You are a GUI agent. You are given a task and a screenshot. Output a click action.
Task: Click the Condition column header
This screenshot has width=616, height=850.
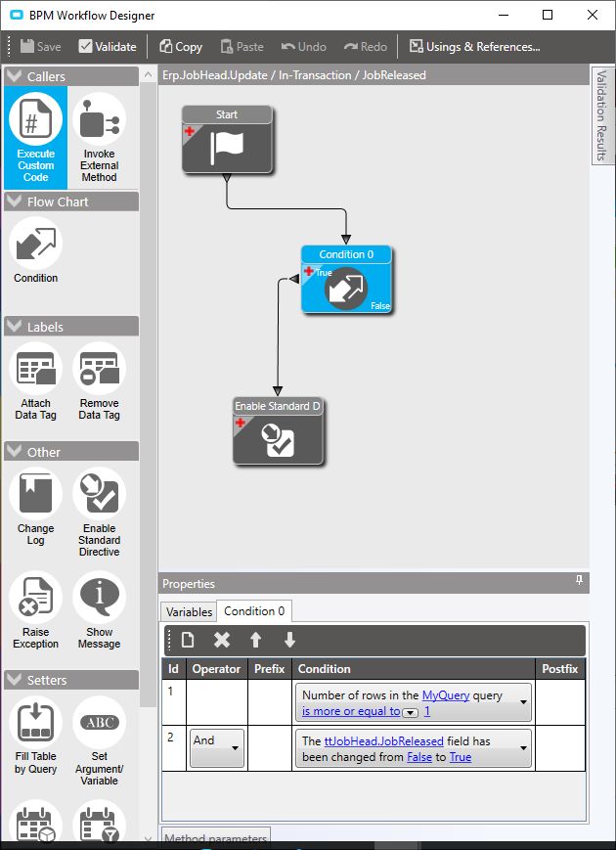(414, 669)
